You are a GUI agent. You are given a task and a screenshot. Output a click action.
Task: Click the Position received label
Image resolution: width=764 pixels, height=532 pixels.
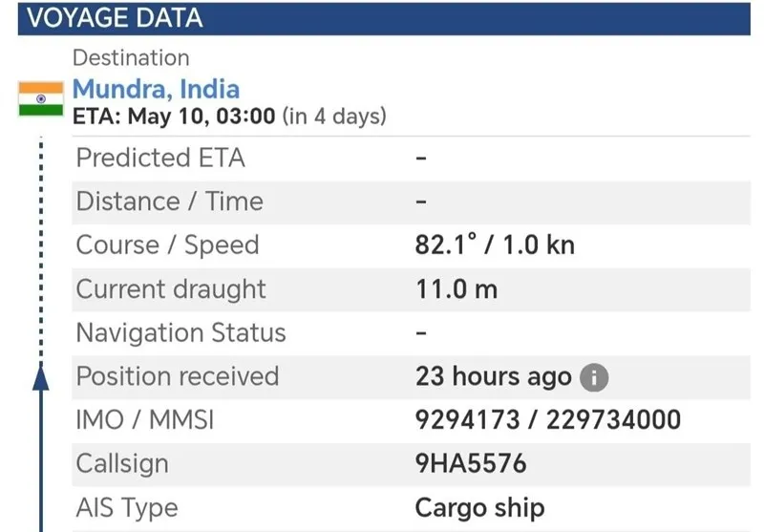(x=178, y=376)
